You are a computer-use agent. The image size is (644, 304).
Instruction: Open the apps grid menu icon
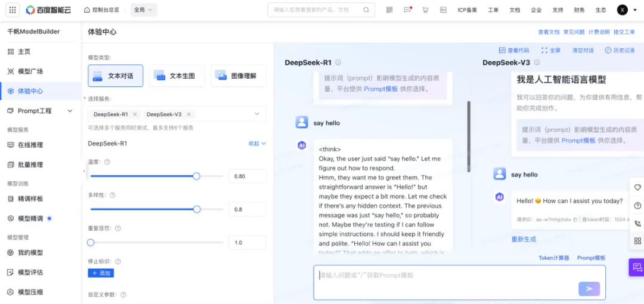[13, 10]
